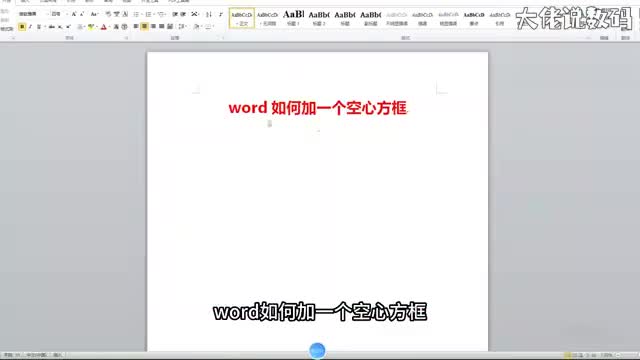The height and width of the screenshot is (360, 640).
Task: Apply character shading
Action: pos(116,27)
